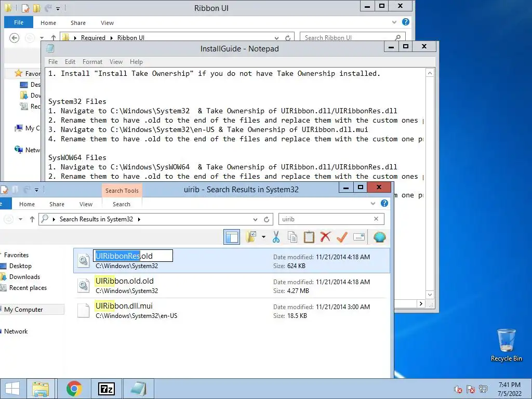Viewport: 532px width, 399px height.
Task: Open Share tab in Ribbon UI window
Action: pyautogui.click(x=78, y=23)
